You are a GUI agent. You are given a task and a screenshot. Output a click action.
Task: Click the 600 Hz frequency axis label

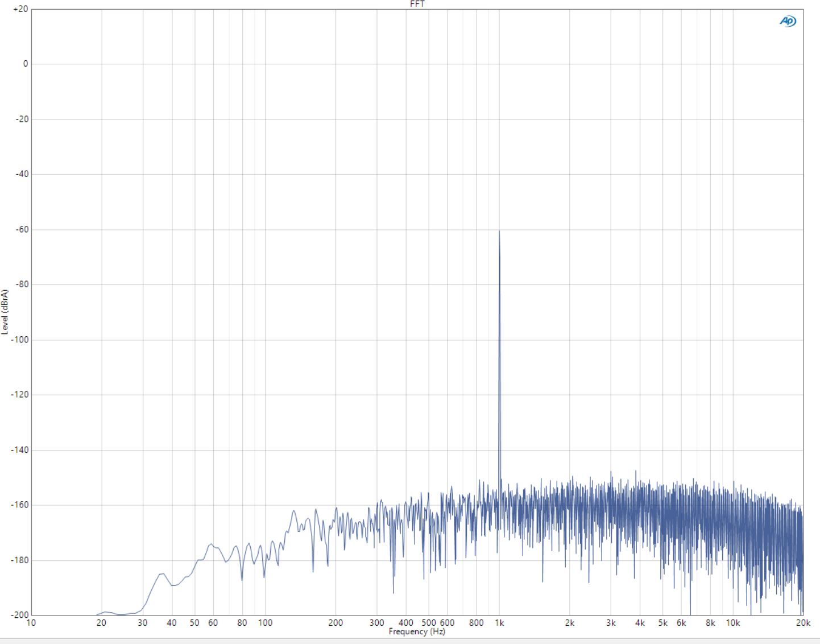click(447, 623)
